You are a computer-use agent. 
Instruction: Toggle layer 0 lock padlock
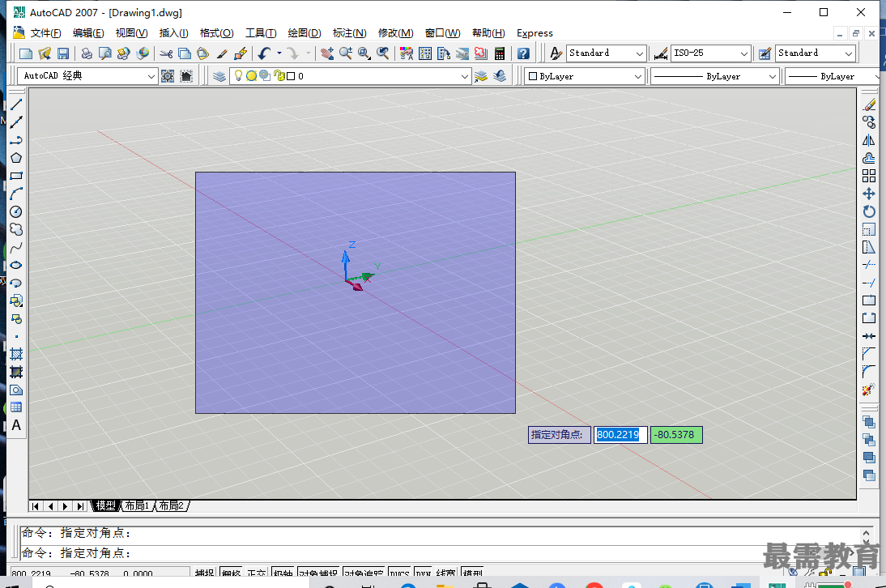click(279, 75)
